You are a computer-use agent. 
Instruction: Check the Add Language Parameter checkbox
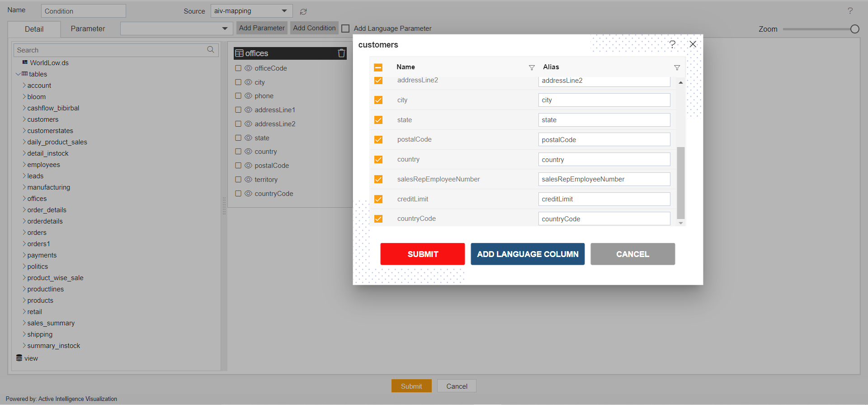[346, 29]
